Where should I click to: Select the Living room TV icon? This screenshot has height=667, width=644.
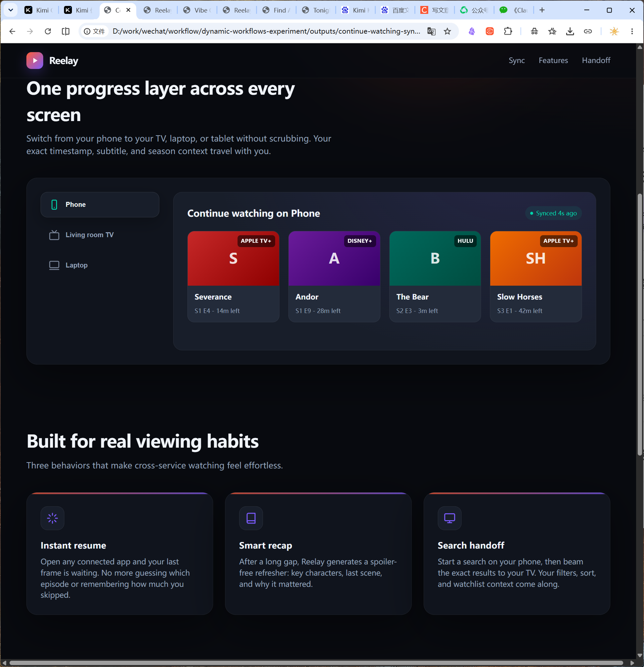(x=54, y=235)
